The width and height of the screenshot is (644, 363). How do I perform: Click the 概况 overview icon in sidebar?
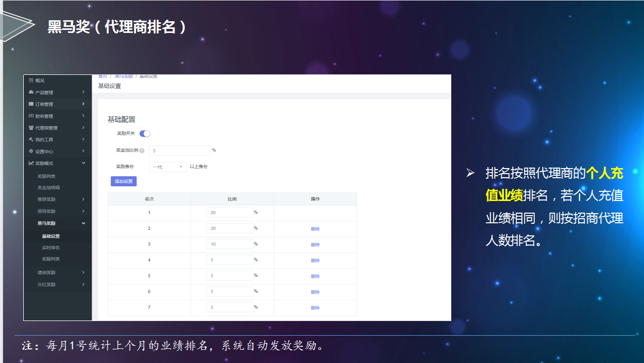click(31, 80)
